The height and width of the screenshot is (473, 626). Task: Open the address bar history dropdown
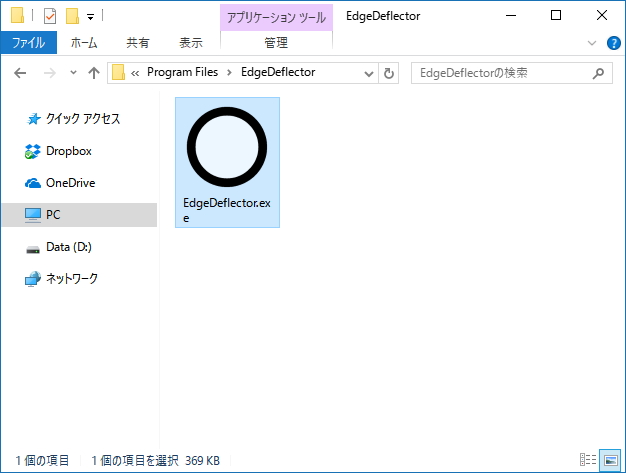369,73
